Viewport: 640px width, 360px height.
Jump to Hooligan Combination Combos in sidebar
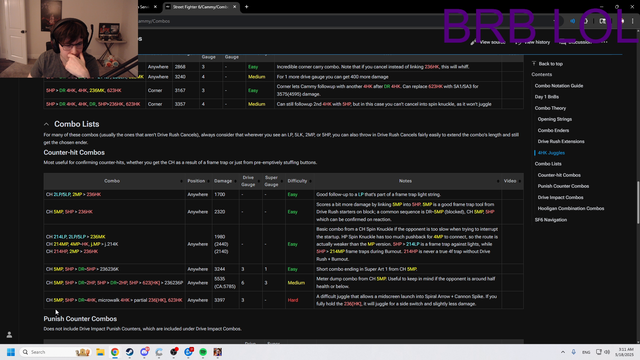click(571, 208)
